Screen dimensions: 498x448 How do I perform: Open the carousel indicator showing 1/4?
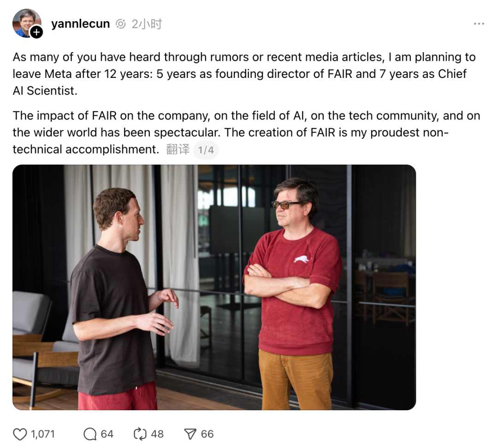[x=207, y=149]
